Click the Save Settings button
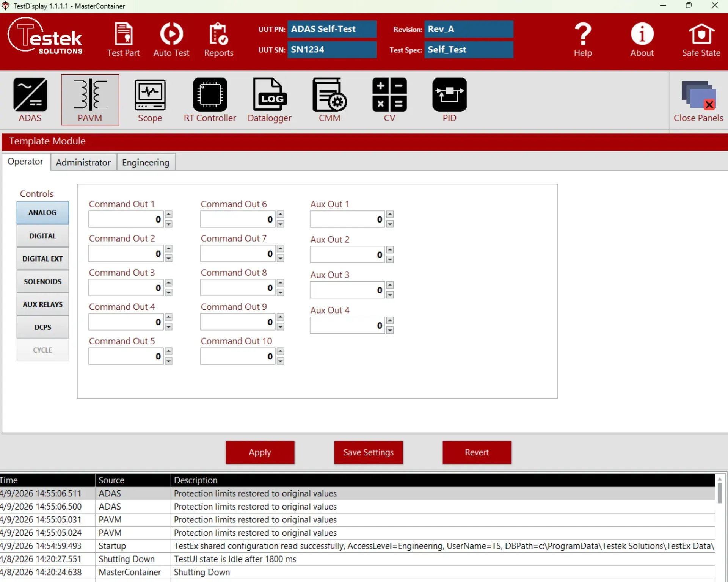728x582 pixels. tap(368, 452)
